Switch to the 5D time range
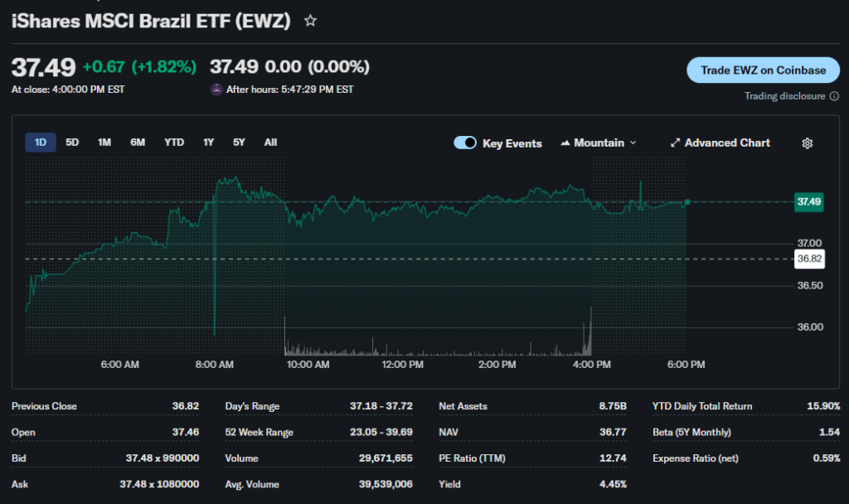849x504 pixels. click(72, 143)
